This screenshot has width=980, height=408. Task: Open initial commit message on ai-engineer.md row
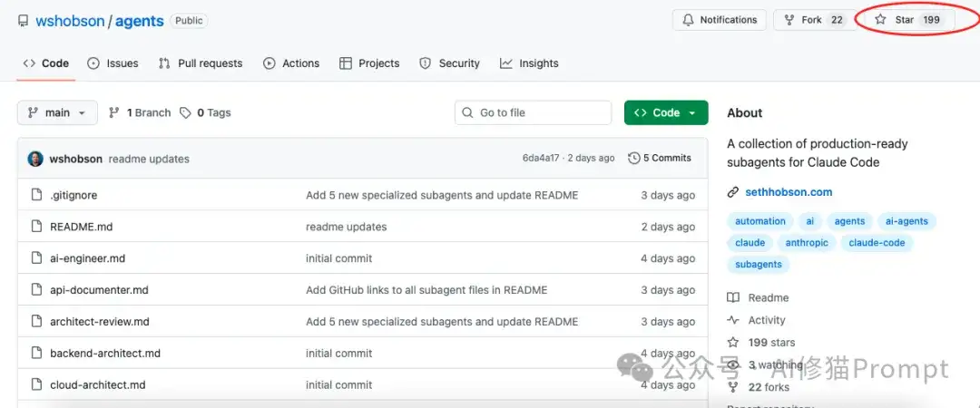(338, 258)
